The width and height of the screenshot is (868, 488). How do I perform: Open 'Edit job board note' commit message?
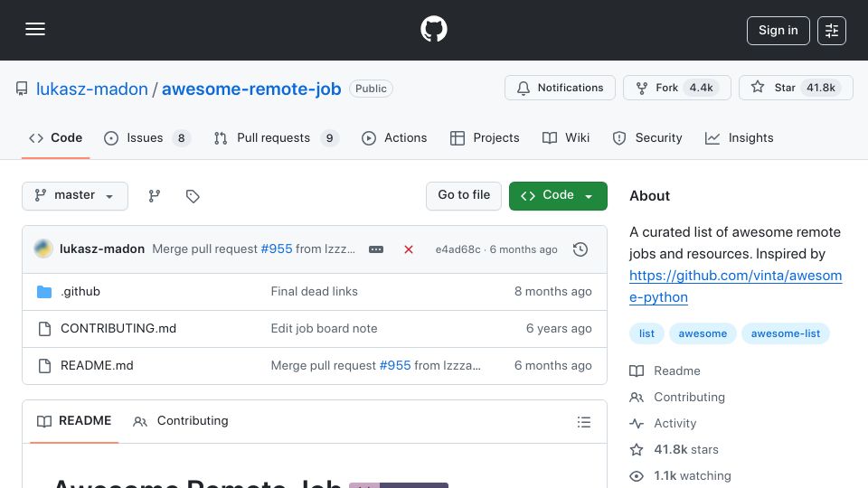click(x=324, y=329)
